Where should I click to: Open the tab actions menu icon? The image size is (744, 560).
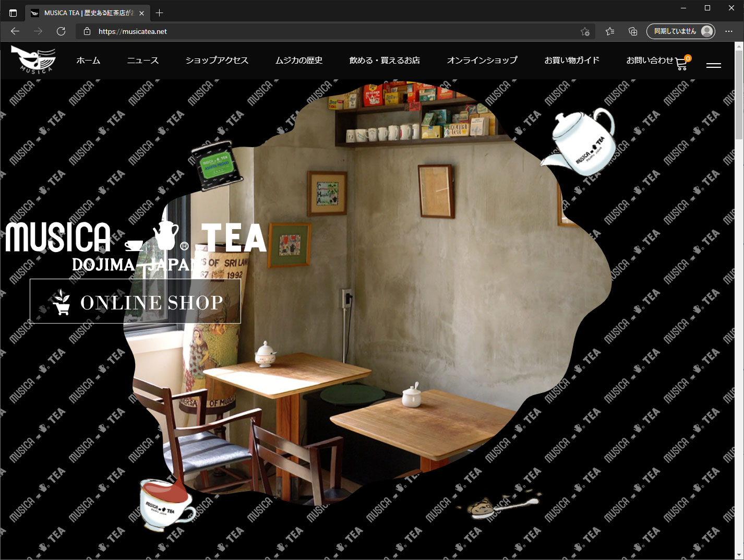[x=13, y=13]
